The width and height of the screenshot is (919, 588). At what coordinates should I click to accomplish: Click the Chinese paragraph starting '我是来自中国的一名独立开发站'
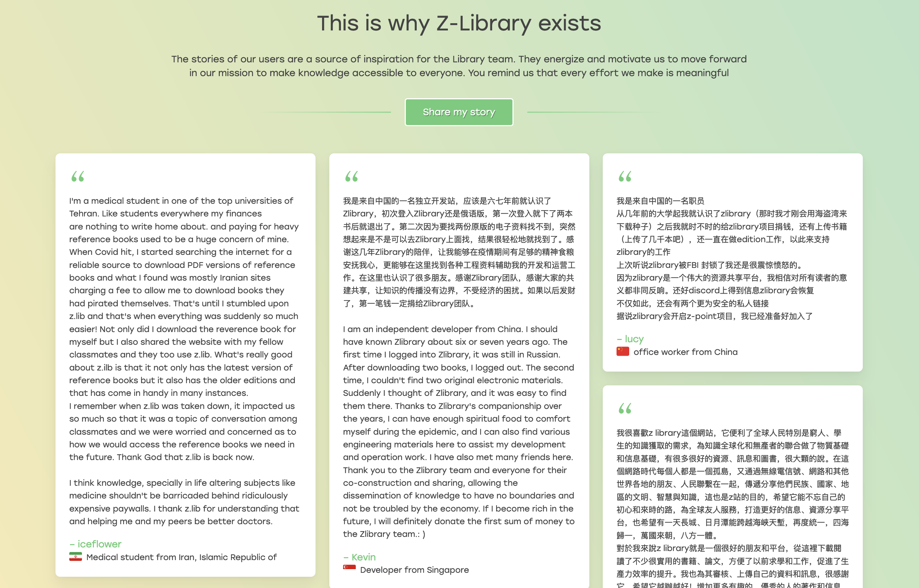point(459,252)
